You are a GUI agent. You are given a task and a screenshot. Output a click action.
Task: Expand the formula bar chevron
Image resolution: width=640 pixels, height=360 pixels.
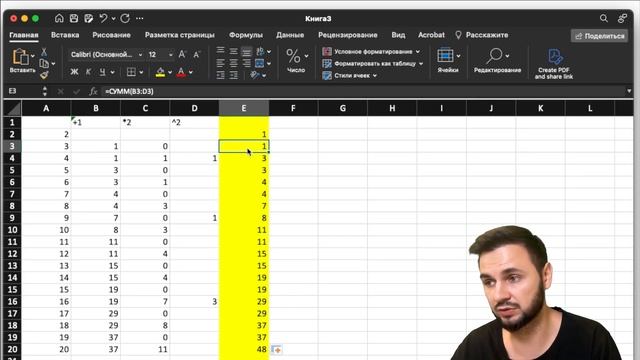(629, 91)
